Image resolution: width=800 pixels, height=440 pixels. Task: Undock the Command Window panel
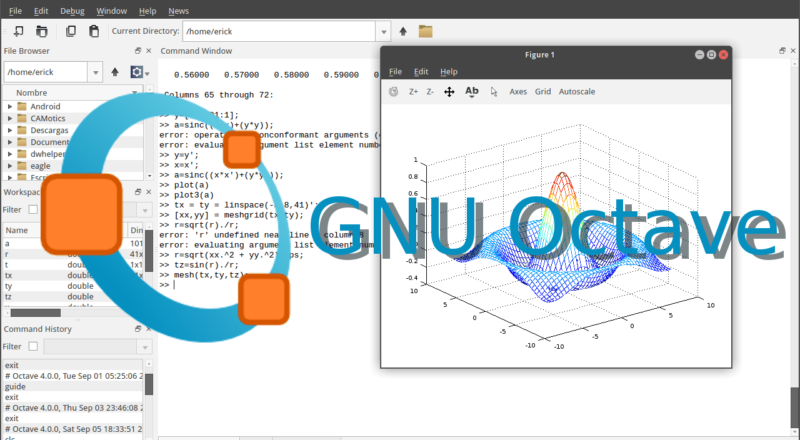(782, 51)
